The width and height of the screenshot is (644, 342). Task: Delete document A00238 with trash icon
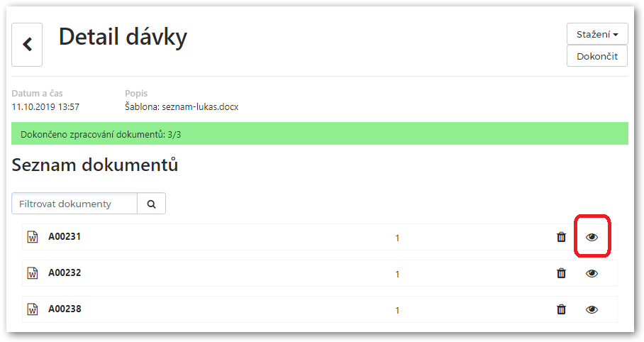[561, 309]
